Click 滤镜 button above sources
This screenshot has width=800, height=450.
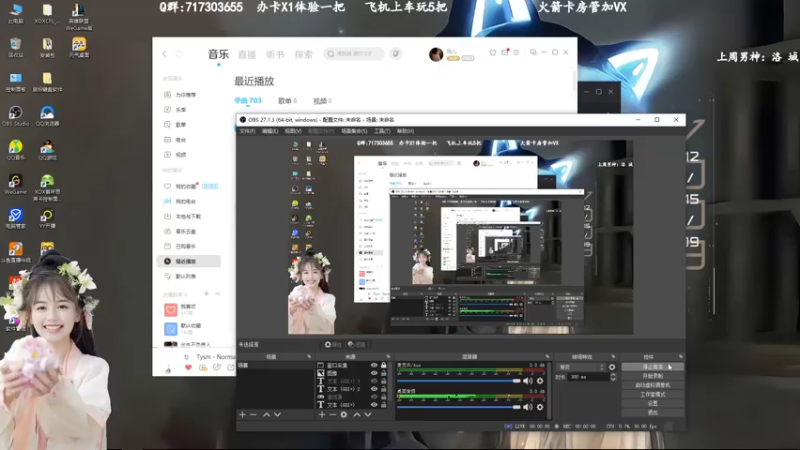[357, 345]
